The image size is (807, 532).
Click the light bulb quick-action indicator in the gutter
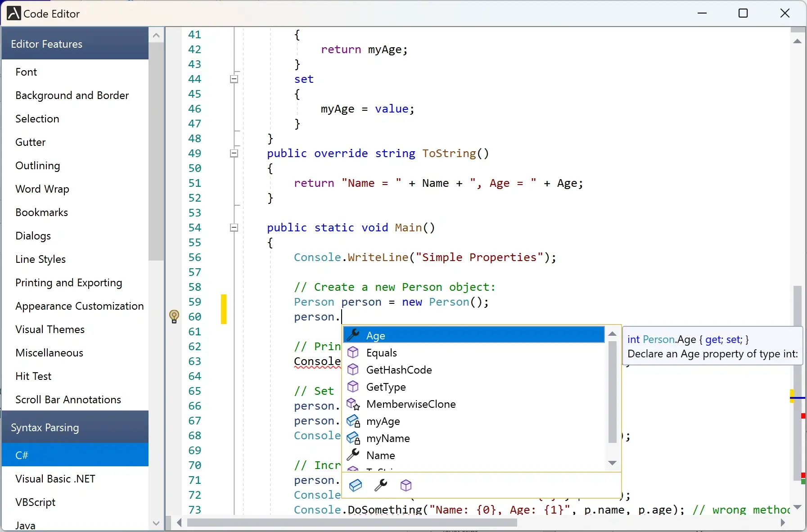click(x=175, y=317)
